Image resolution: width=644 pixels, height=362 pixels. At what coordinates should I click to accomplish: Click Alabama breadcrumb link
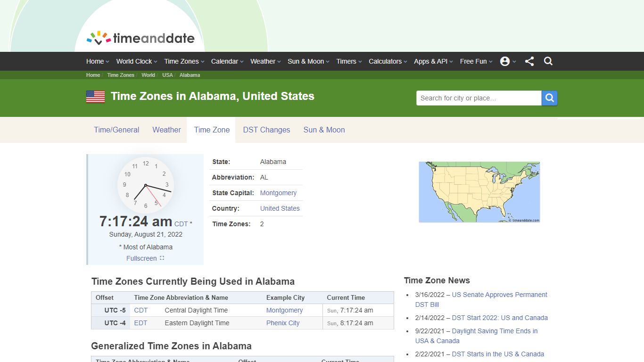click(x=190, y=75)
